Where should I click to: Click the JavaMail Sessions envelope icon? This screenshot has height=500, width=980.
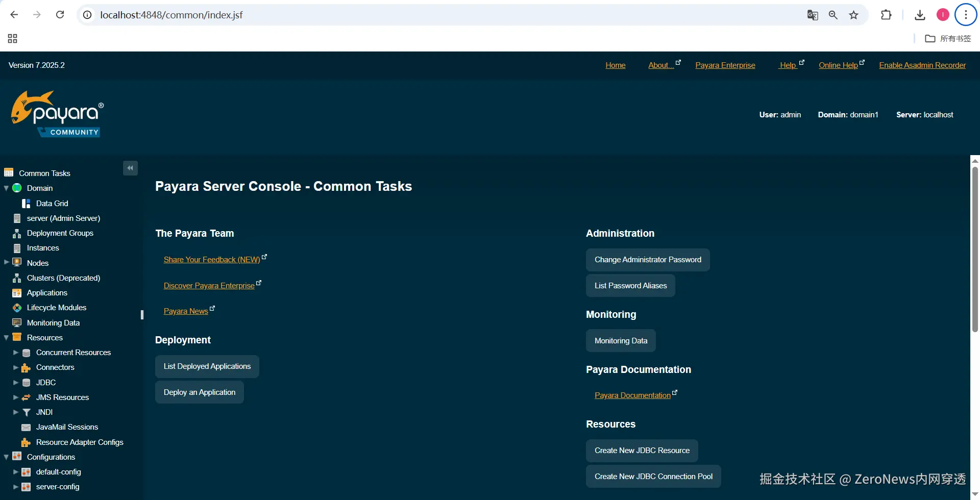pyautogui.click(x=26, y=427)
